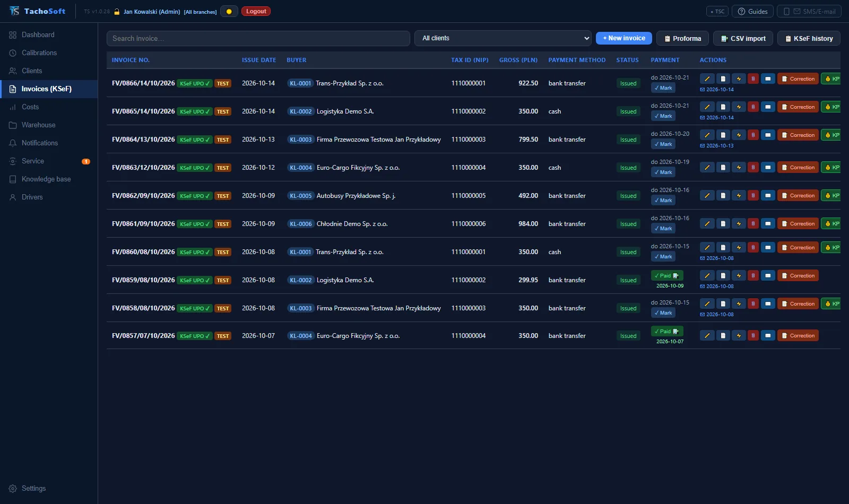This screenshot has height=504, width=849.
Task: Click the KL-0005 client tag
Action: (x=301, y=196)
